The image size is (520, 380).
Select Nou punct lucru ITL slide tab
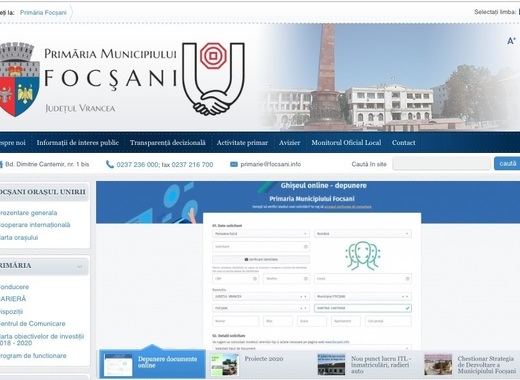pyautogui.click(x=365, y=364)
